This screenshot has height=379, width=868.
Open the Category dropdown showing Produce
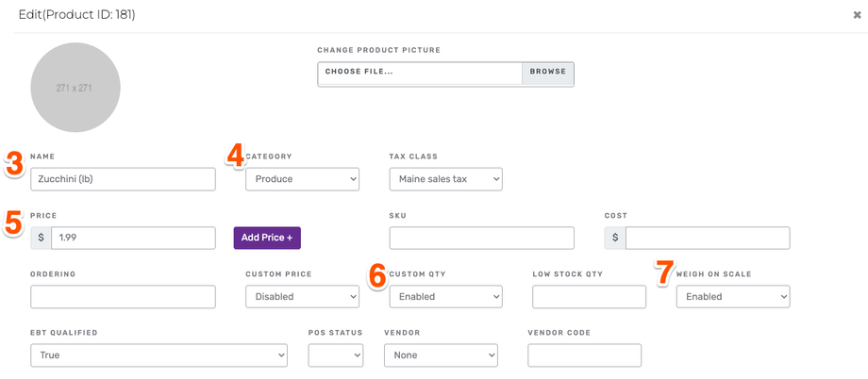click(x=302, y=179)
